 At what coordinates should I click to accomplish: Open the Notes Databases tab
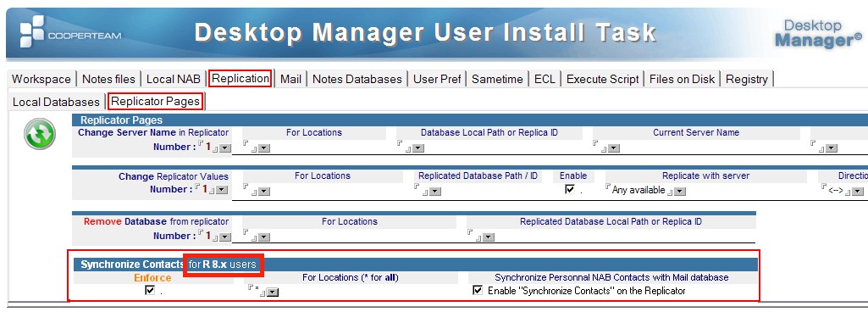(357, 79)
